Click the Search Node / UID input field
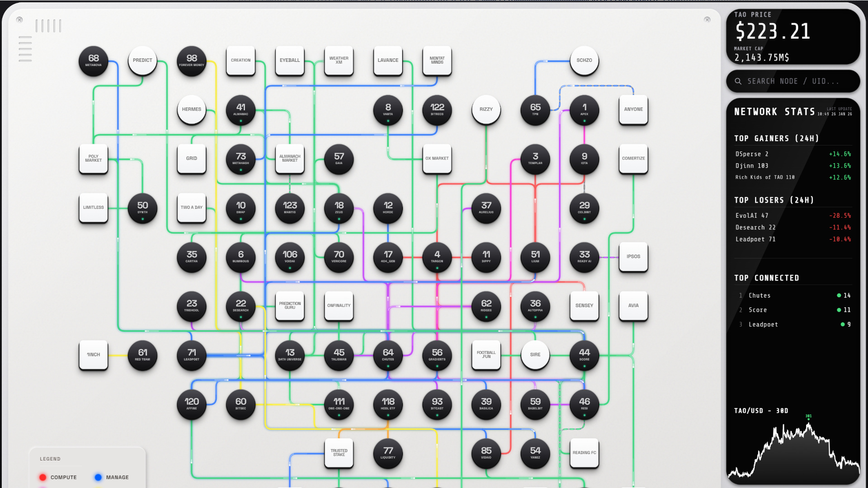 tap(793, 81)
